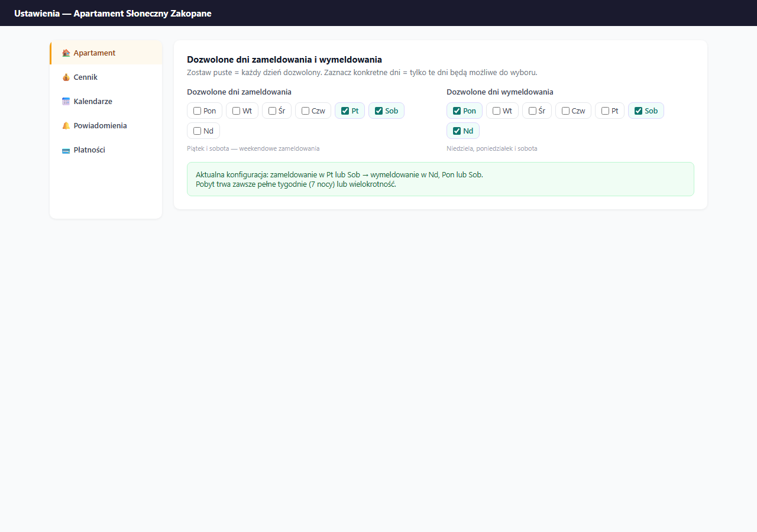Click the calendar icon beside Kalendarze
The image size is (757, 532).
66,101
